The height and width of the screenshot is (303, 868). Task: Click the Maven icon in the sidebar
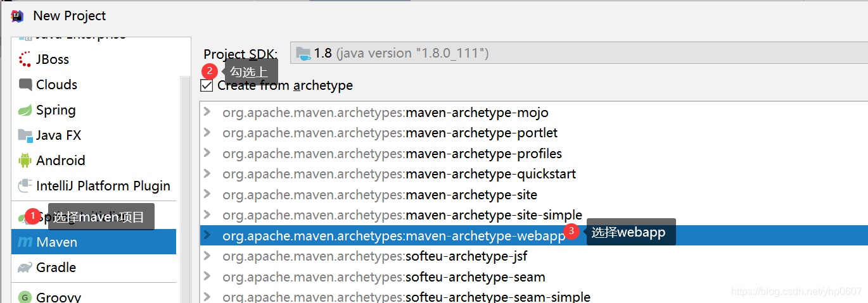(x=25, y=242)
